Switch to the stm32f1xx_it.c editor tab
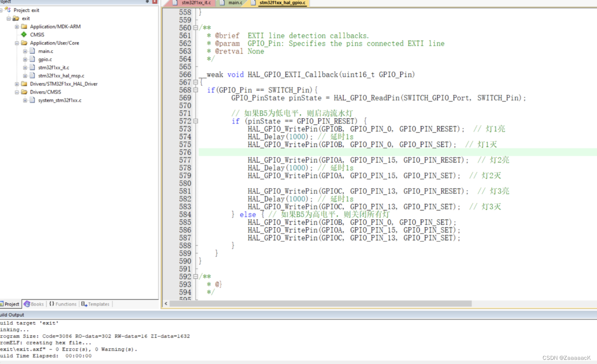597x364 pixels. pyautogui.click(x=192, y=3)
